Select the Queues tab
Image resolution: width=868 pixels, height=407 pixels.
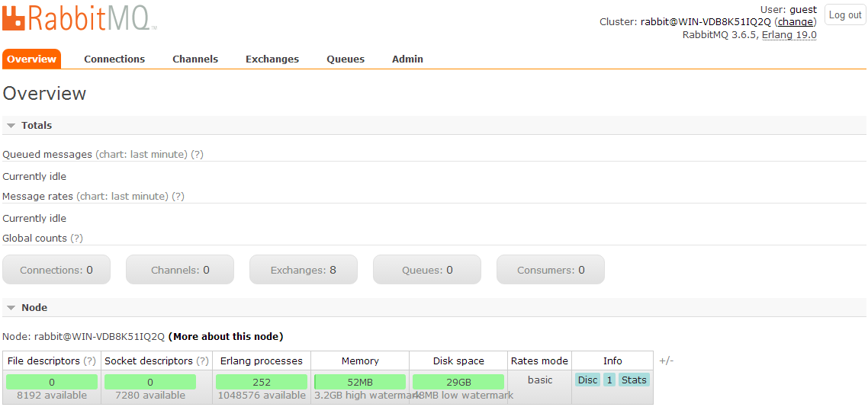346,59
